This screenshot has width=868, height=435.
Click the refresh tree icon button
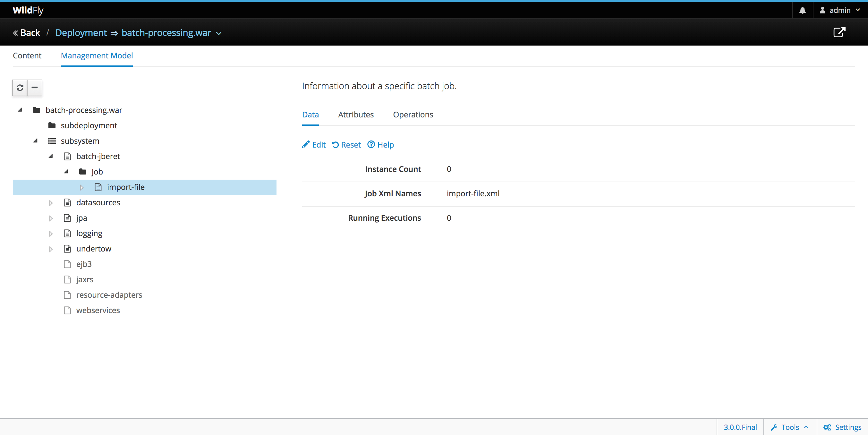[20, 88]
